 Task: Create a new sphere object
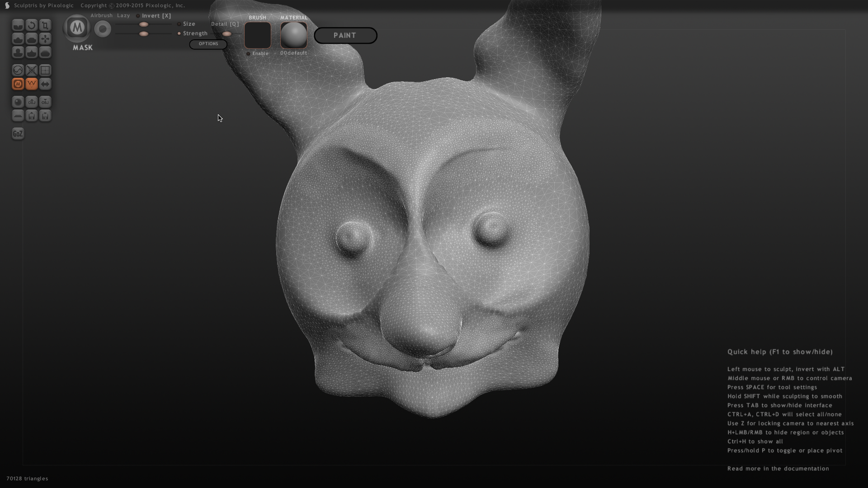click(18, 102)
